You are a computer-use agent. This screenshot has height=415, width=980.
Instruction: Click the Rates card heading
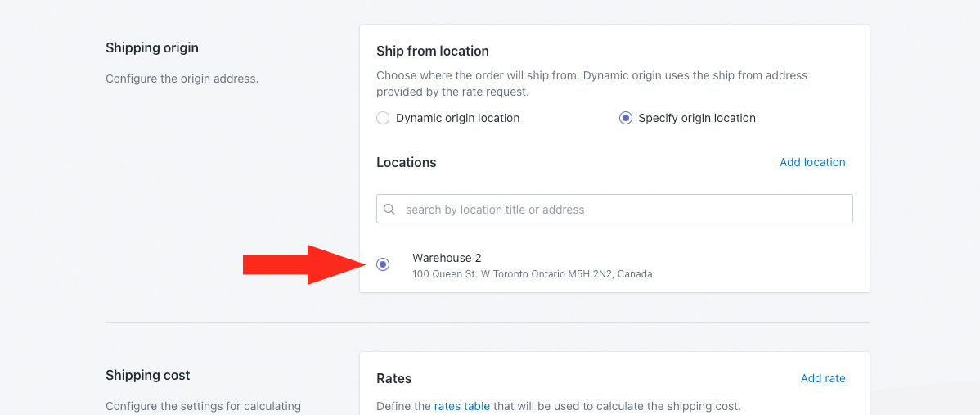click(x=393, y=378)
